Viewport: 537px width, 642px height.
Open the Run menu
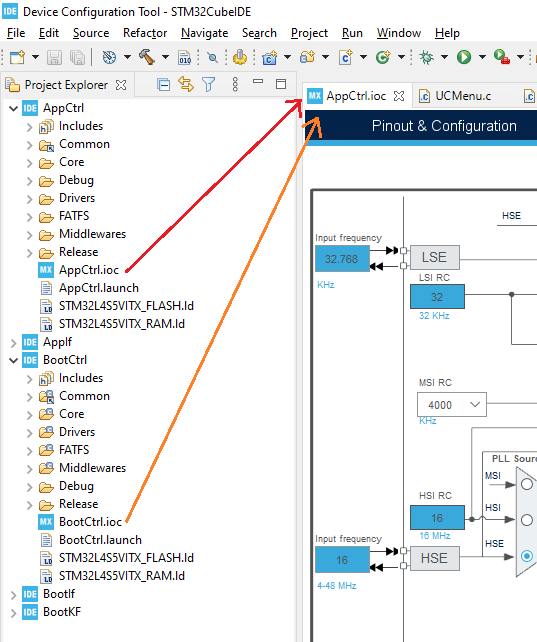click(x=352, y=33)
